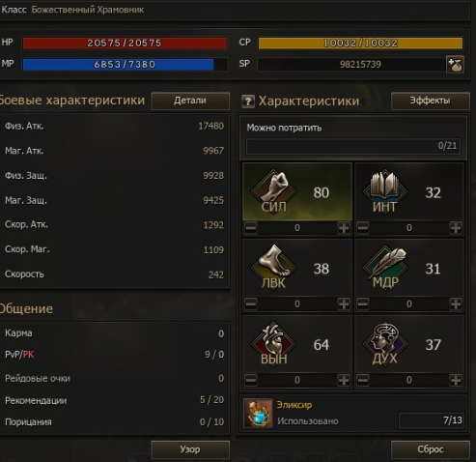Open the question mark help icon
476x462 pixels.
[x=248, y=101]
